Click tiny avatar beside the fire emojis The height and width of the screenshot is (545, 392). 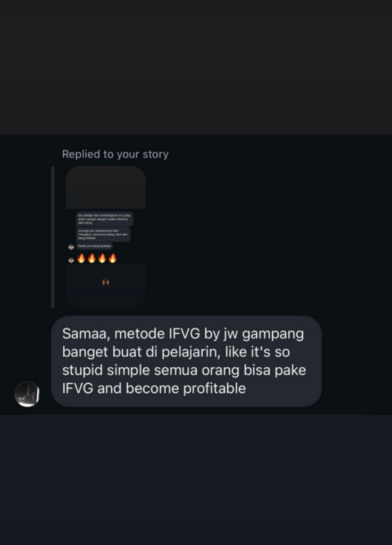tap(71, 260)
